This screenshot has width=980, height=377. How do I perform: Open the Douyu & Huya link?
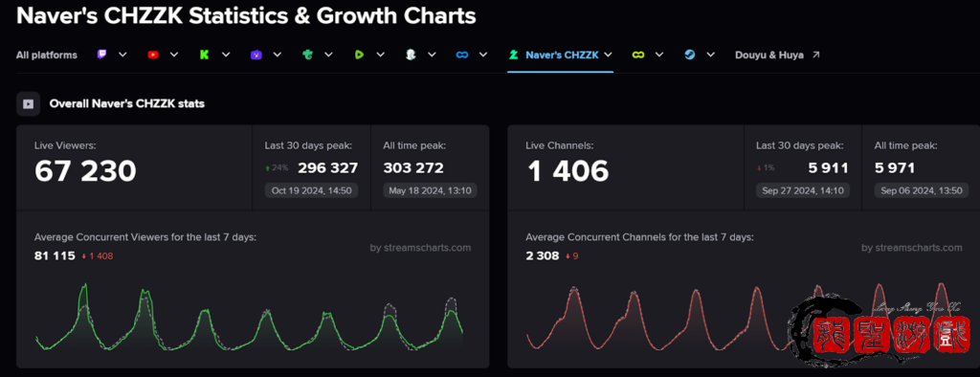click(x=769, y=55)
